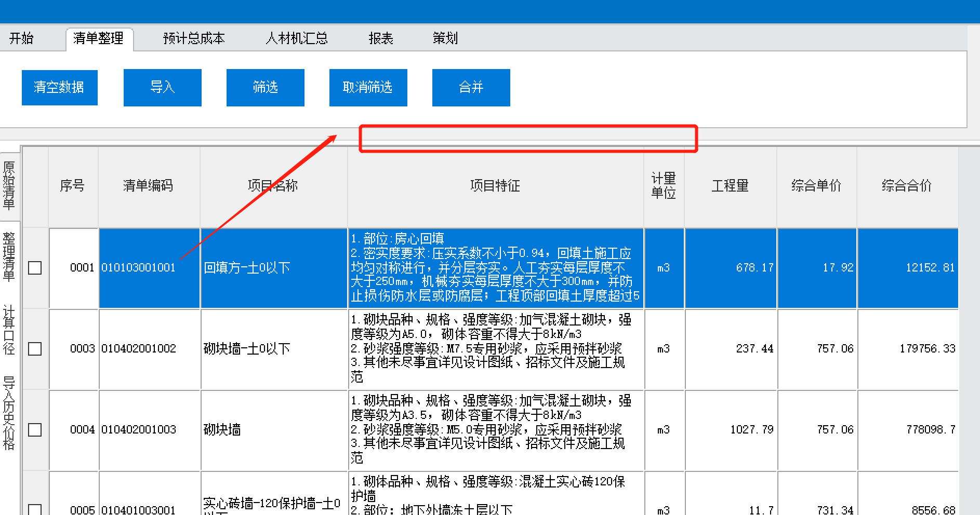Screen dimensions: 980x515
Task: Check the box for row 0003
Action: tap(35, 349)
